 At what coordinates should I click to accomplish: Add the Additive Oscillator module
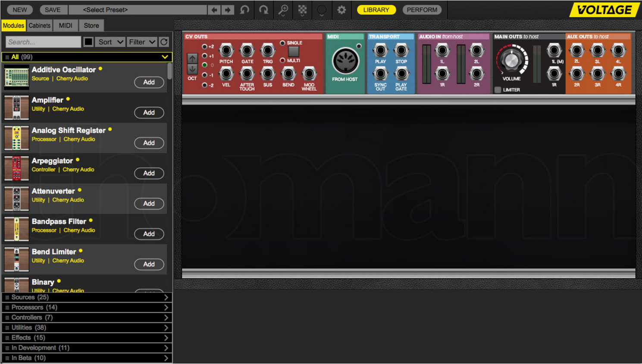tap(149, 82)
